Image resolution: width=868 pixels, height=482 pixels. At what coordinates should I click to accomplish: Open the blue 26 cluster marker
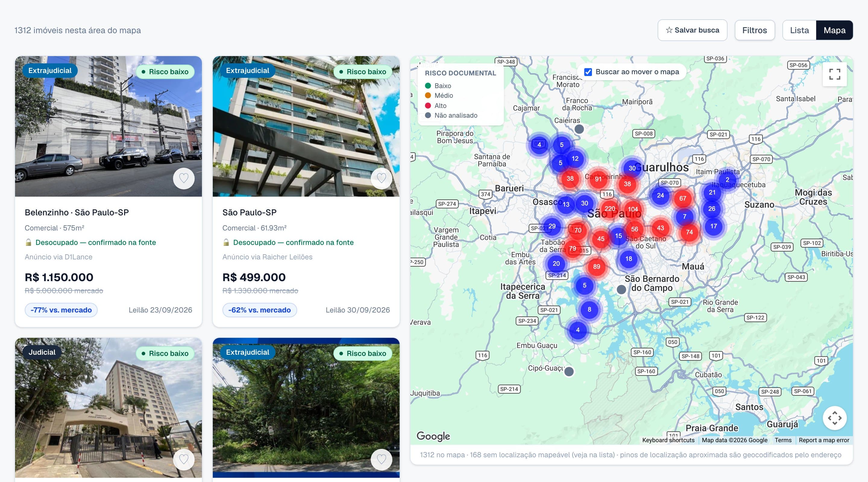712,209
